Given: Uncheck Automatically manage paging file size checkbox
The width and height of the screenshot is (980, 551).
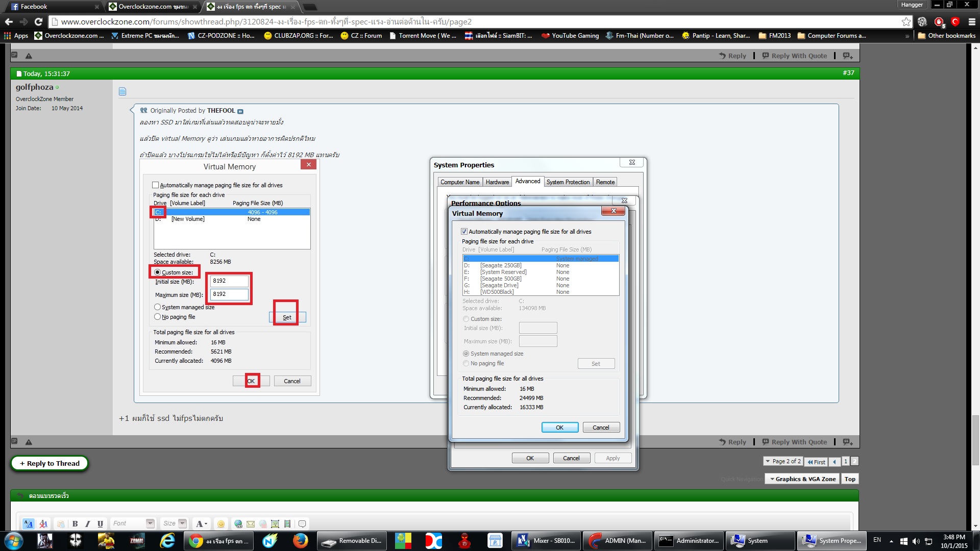Looking at the screenshot, I should tap(464, 232).
